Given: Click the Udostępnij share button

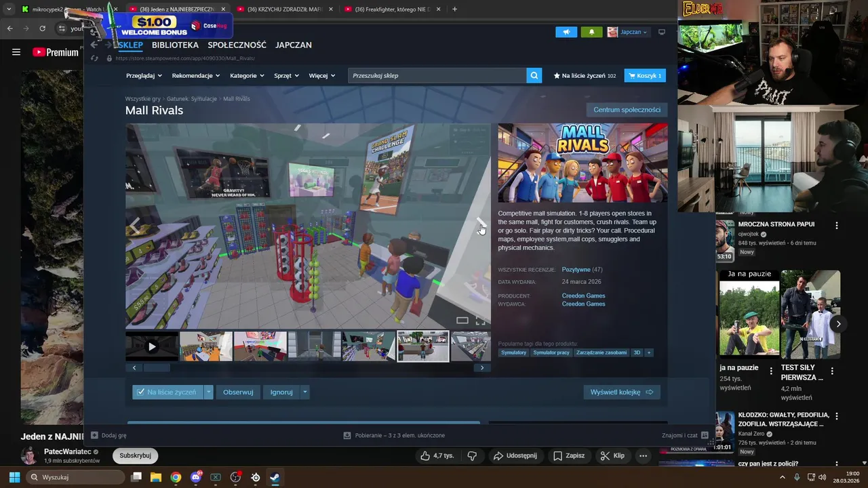Looking at the screenshot, I should pos(515,455).
